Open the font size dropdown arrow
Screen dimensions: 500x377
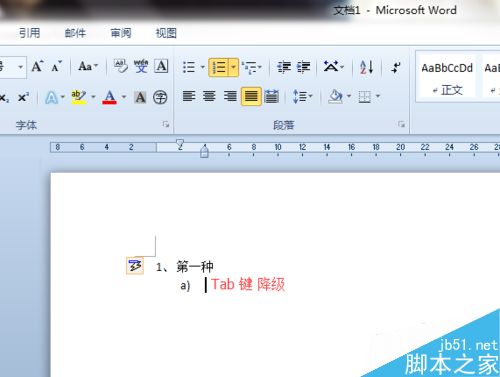20,67
